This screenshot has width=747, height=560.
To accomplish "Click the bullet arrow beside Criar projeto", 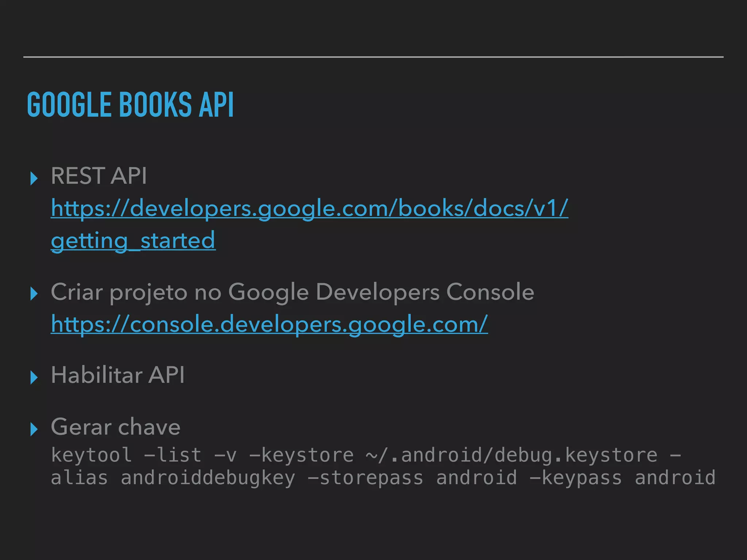I will coord(34,294).
